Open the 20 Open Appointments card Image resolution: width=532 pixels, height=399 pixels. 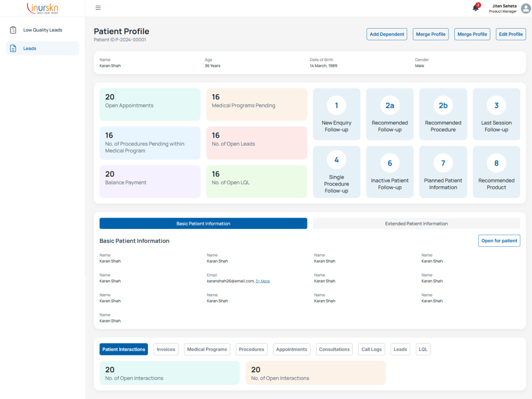(x=150, y=104)
